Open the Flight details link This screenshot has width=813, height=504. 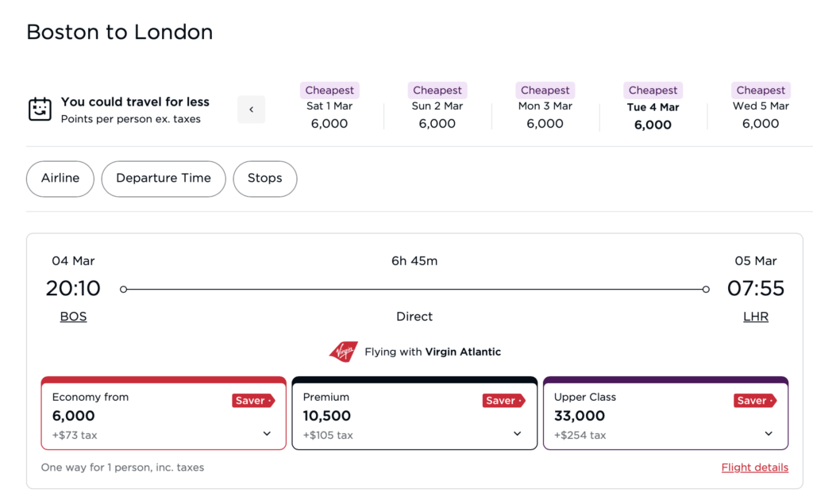tap(755, 467)
